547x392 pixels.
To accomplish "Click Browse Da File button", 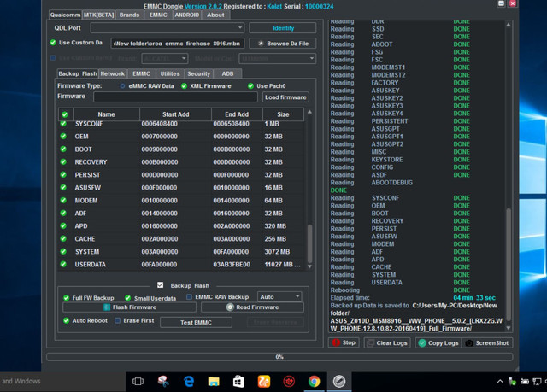I will click(x=283, y=44).
